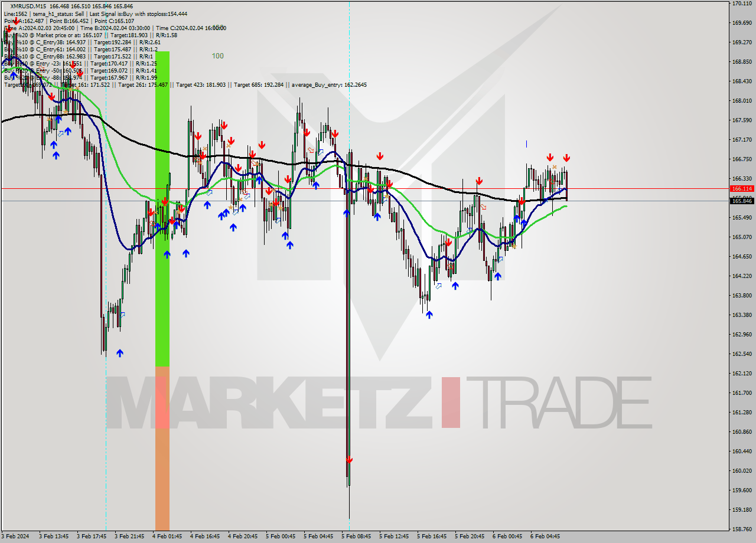The height and width of the screenshot is (543, 756).
Task: Click the 5 Feb 16:45 time label
Action: 432,537
